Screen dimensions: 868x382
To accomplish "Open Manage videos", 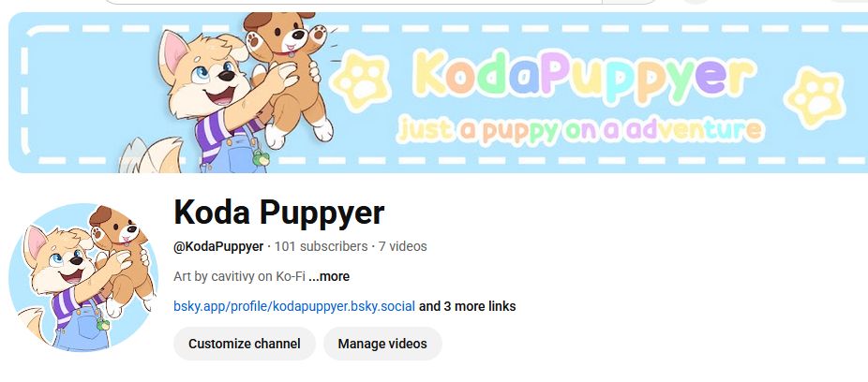I will coord(382,344).
